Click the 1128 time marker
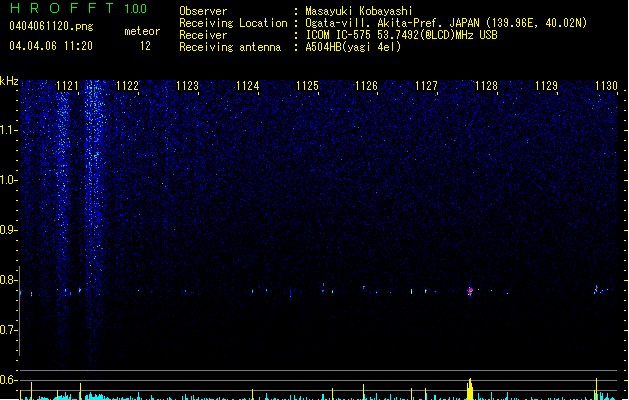The height and width of the screenshot is (400, 629). [x=486, y=85]
